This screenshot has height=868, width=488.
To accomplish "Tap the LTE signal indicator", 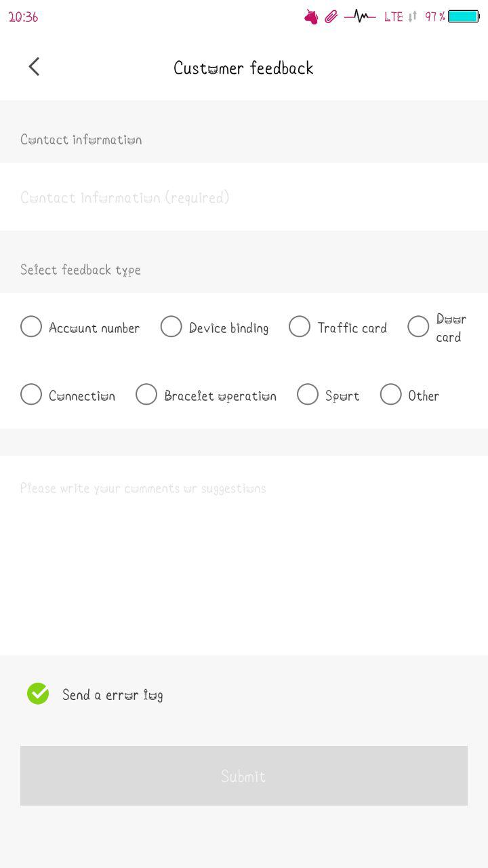I will click(x=393, y=17).
